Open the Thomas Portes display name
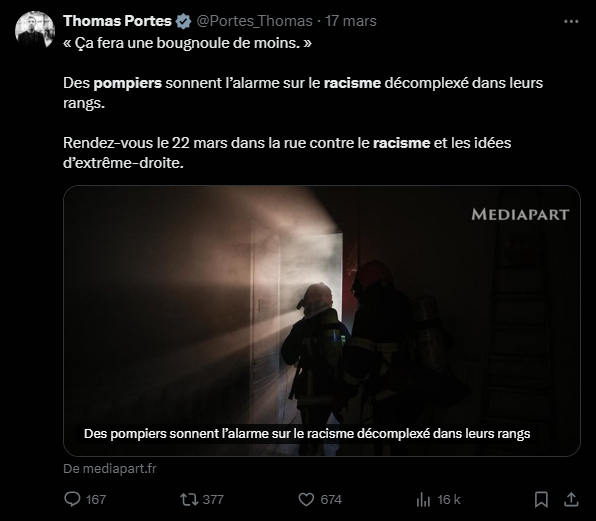Viewport: 596px width, 521px height. [x=117, y=21]
